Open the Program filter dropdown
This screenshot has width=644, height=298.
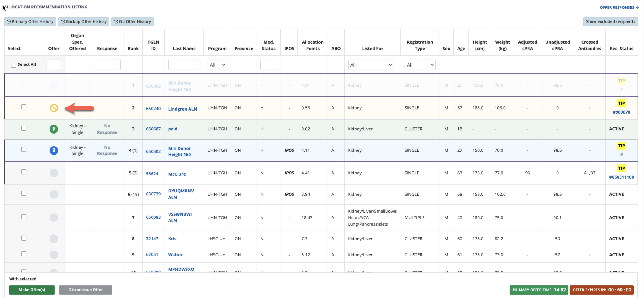tap(217, 65)
